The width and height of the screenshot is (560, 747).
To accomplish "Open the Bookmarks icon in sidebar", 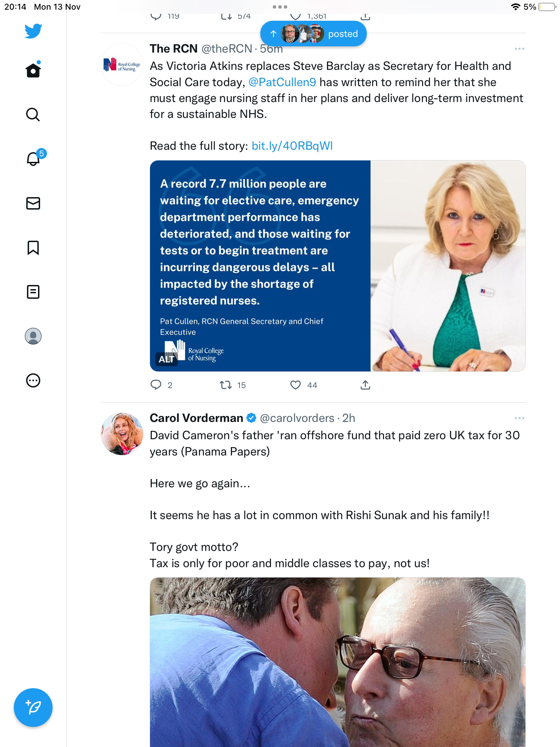I will click(x=33, y=248).
